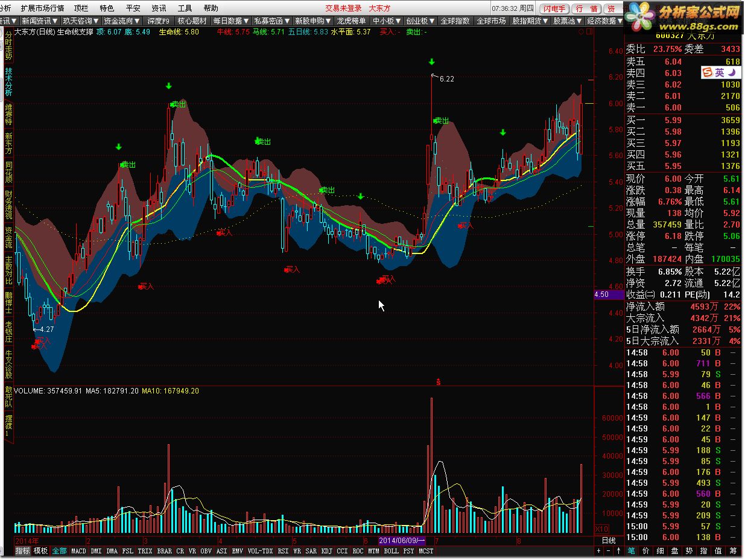
Task: Click the 买一 price 5.99 row
Action: coord(683,120)
